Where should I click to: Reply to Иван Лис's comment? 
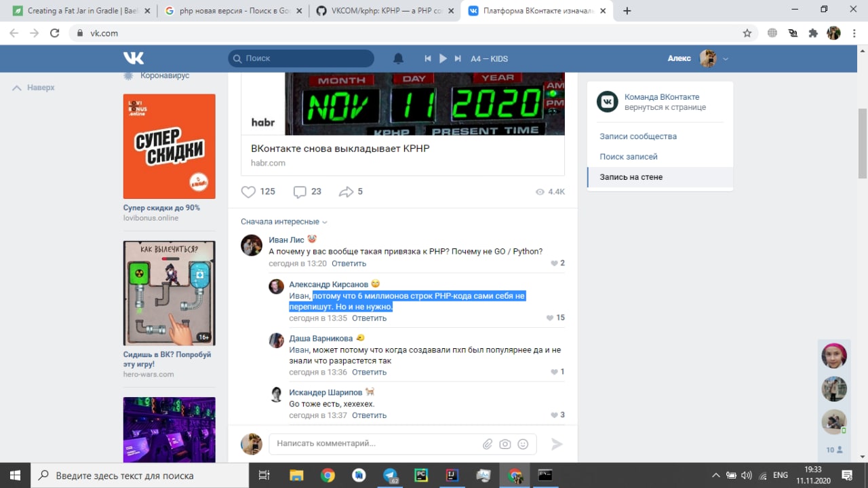point(349,263)
